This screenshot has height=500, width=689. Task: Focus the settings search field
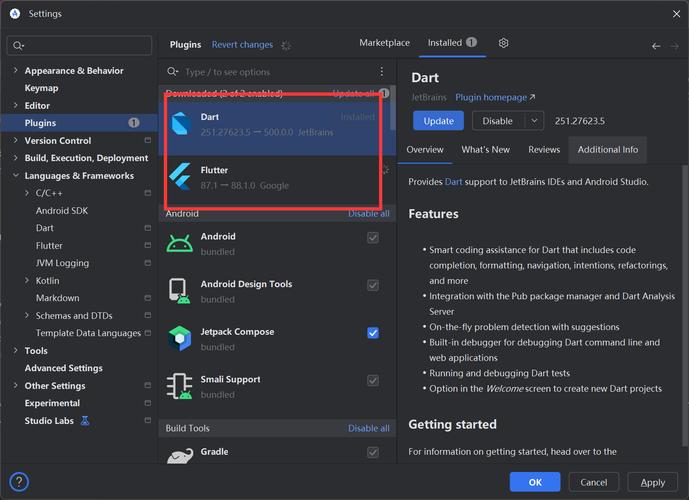pyautogui.click(x=80, y=45)
